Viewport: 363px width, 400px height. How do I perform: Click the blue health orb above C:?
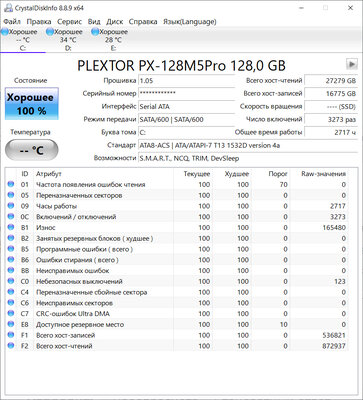[4, 32]
